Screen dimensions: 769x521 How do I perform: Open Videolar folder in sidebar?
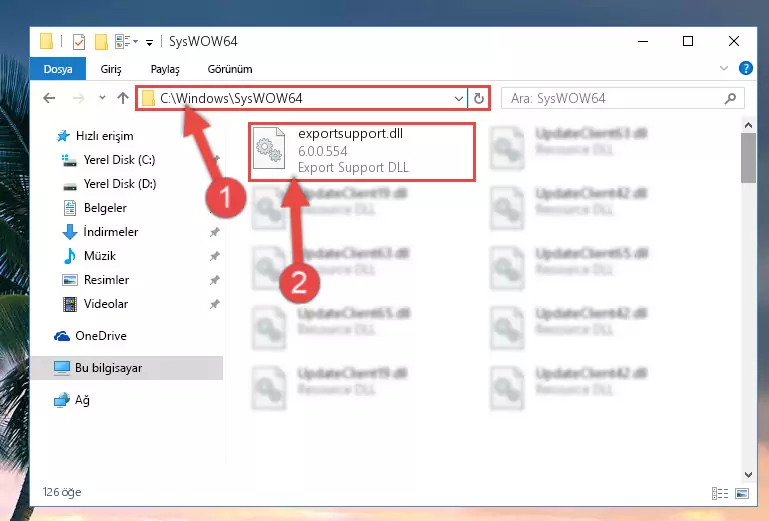(105, 304)
